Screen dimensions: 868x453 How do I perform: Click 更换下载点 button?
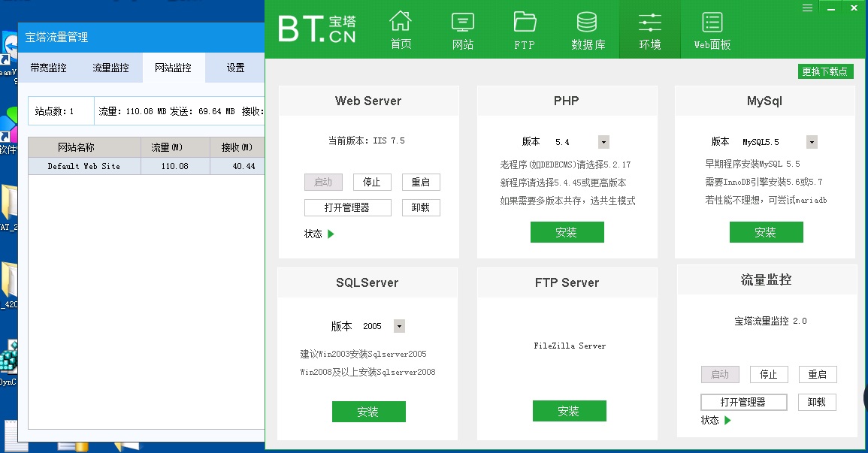coord(825,71)
